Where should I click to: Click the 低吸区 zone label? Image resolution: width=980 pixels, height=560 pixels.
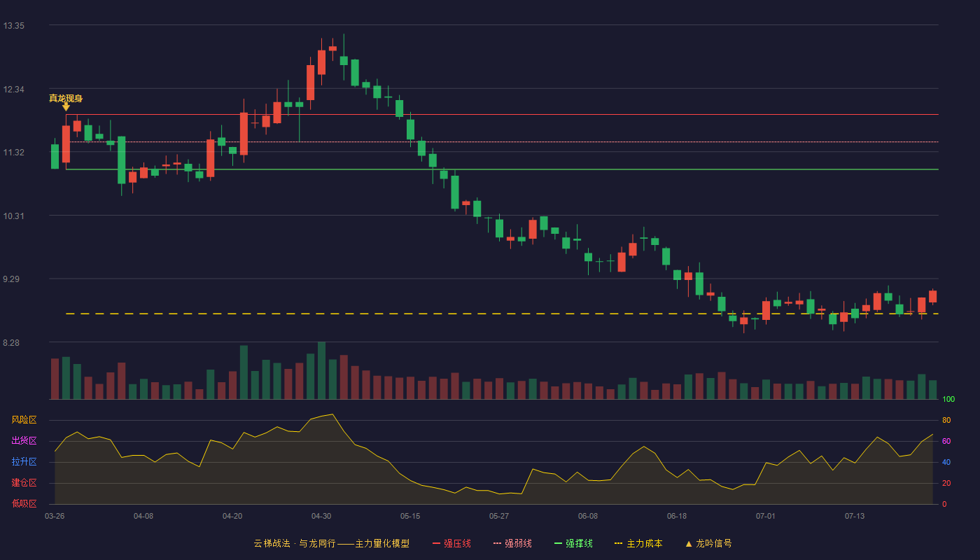[x=24, y=504]
